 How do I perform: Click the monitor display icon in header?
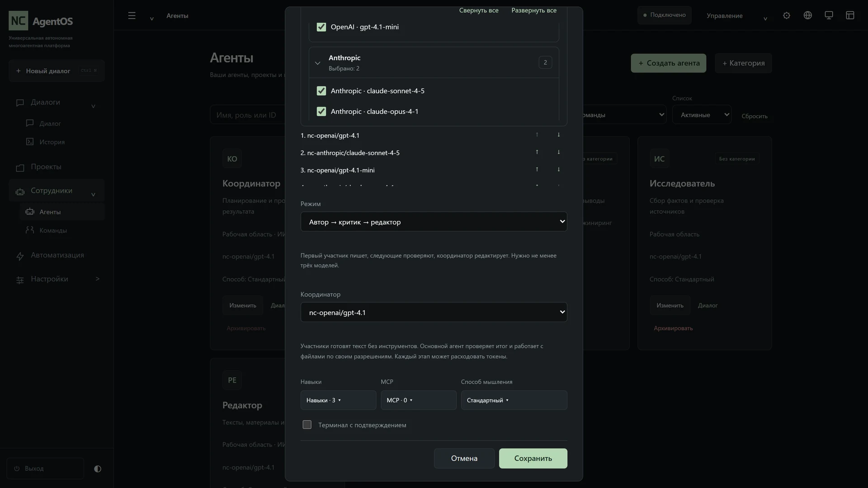(829, 15)
